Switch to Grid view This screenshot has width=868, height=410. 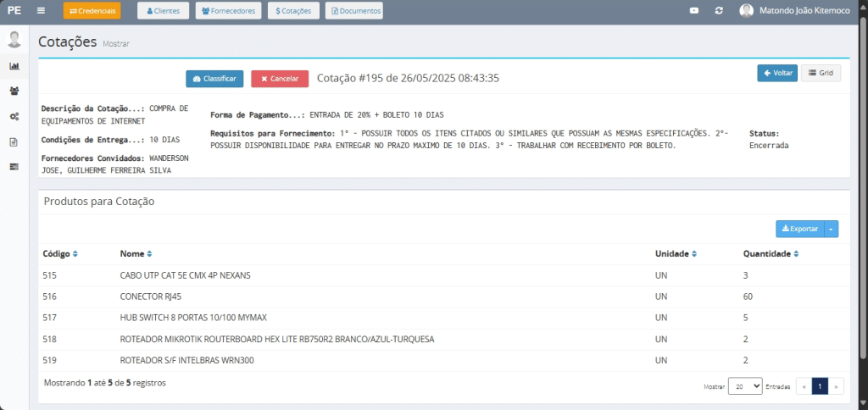[821, 73]
